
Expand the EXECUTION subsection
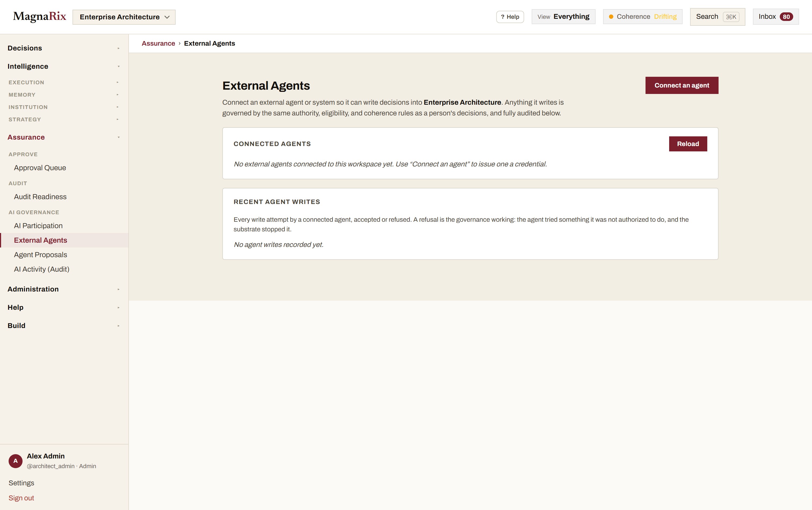pyautogui.click(x=64, y=82)
